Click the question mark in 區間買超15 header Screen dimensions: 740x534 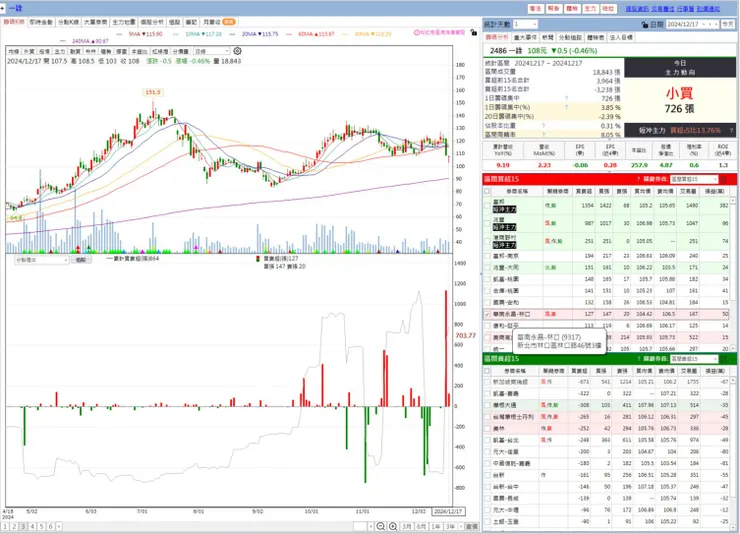tap(639, 179)
